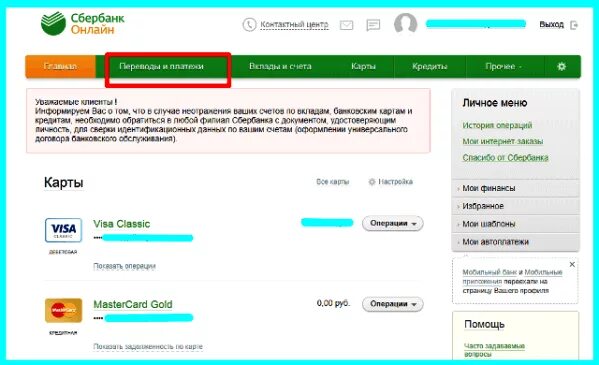Expand Избранное section
This screenshot has height=365, width=599.
pos(515,206)
